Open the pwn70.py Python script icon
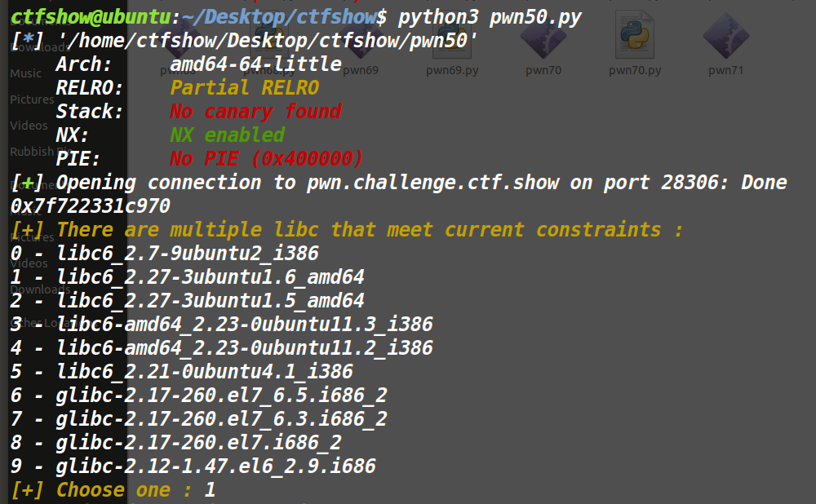The image size is (816, 504). [634, 41]
